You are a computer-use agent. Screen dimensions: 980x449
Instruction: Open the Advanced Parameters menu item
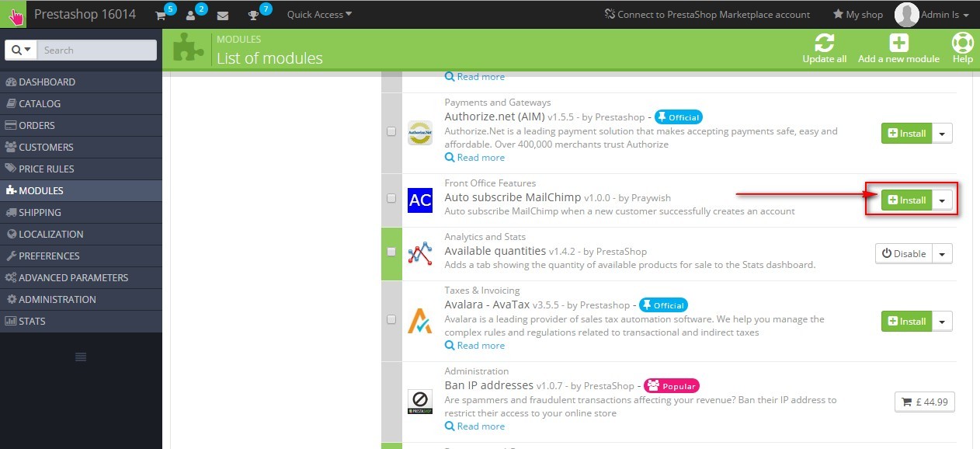point(81,277)
